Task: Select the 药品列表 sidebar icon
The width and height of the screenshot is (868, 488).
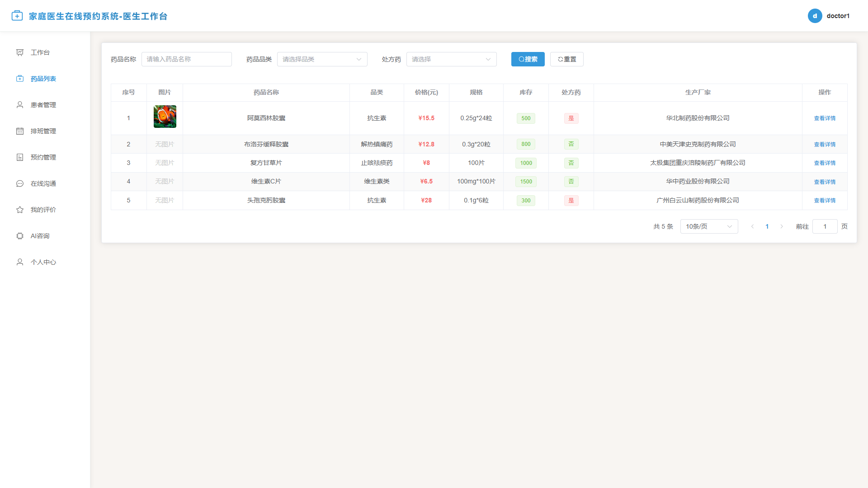Action: pos(20,79)
